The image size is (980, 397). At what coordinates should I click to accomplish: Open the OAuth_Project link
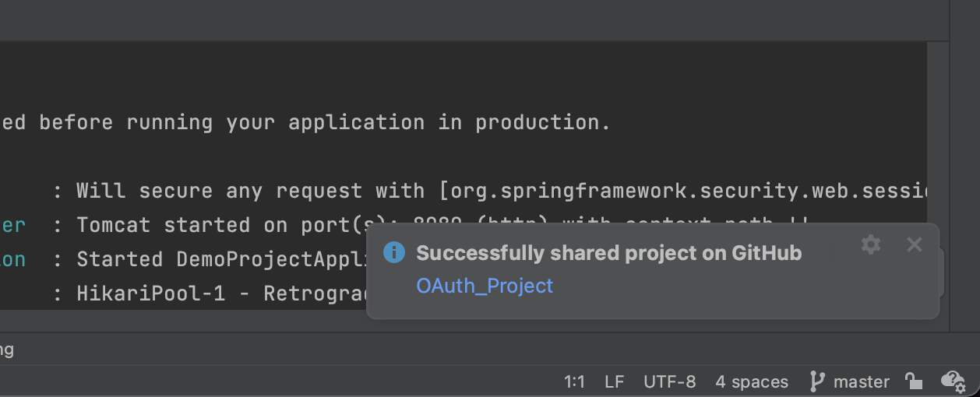pos(485,286)
